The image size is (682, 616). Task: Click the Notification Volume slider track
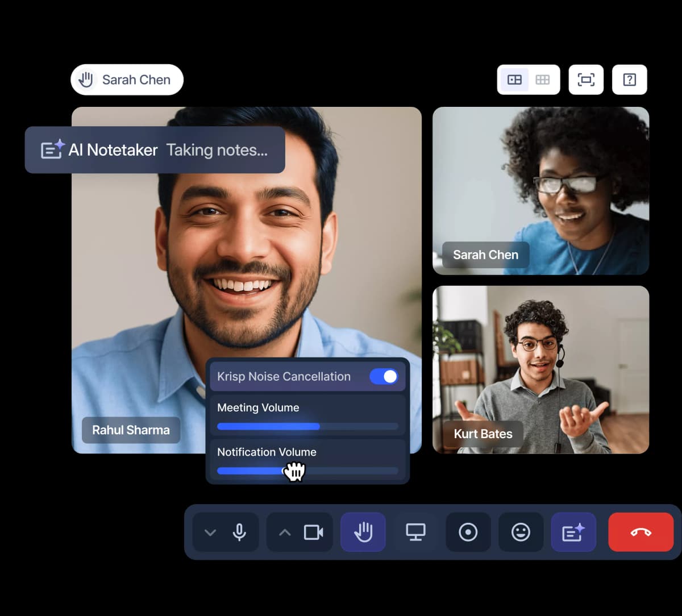click(341, 471)
